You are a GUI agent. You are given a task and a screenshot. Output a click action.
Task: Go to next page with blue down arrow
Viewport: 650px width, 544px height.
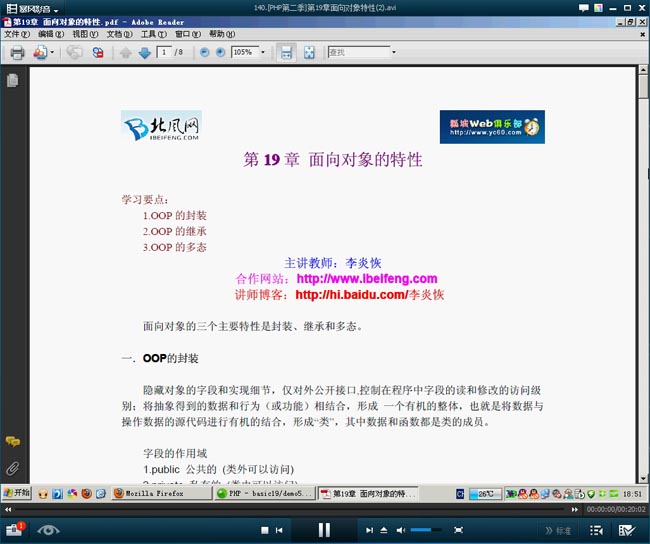(x=144, y=53)
